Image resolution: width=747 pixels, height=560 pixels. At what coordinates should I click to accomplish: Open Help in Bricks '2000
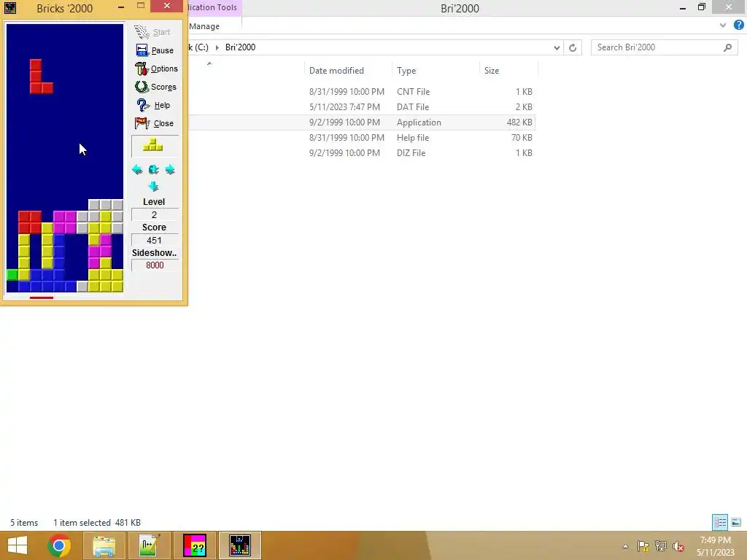(x=153, y=105)
